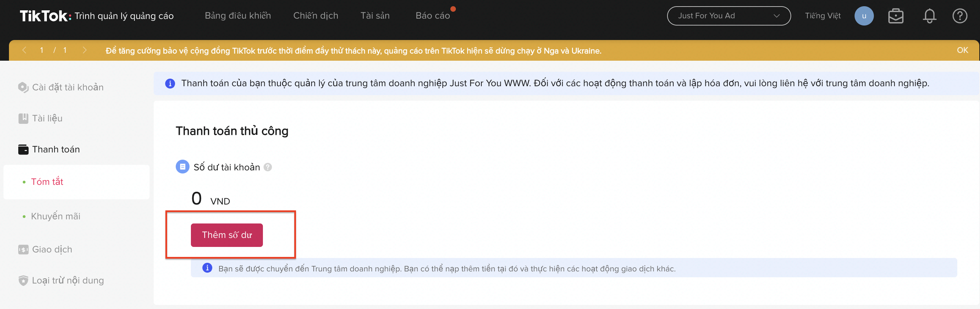Open the Tiếng Việt language selector
Screen dimensions: 980x309
pyautogui.click(x=823, y=16)
